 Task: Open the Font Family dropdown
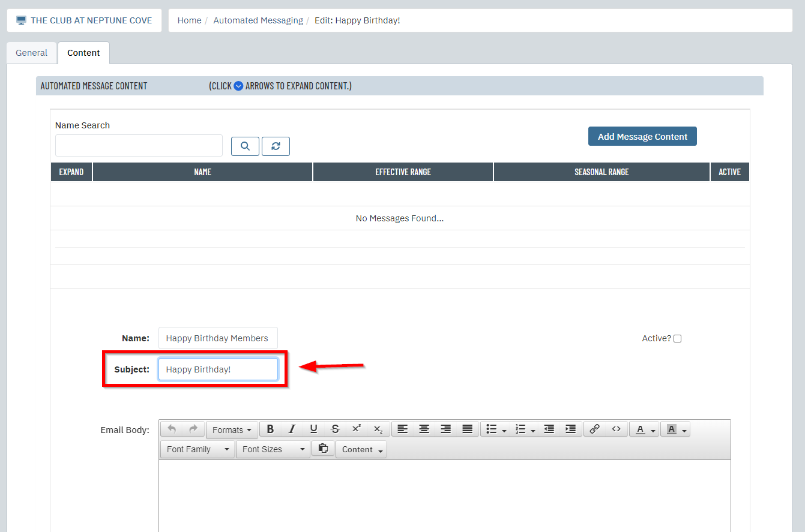197,449
